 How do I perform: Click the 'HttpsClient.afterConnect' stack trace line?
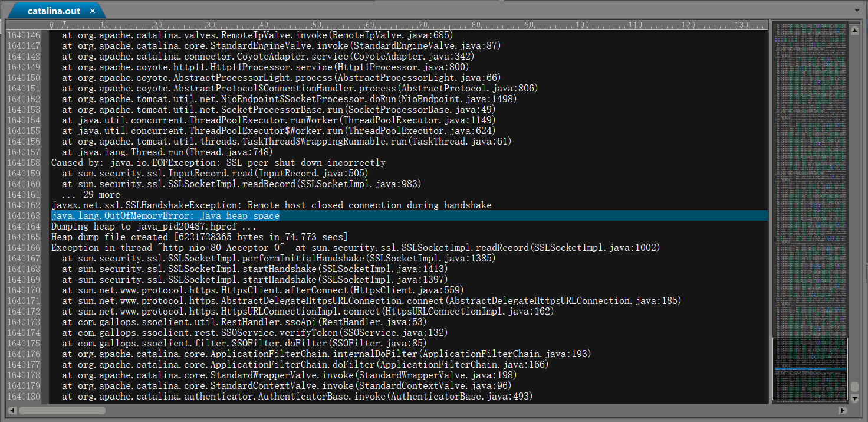263,290
